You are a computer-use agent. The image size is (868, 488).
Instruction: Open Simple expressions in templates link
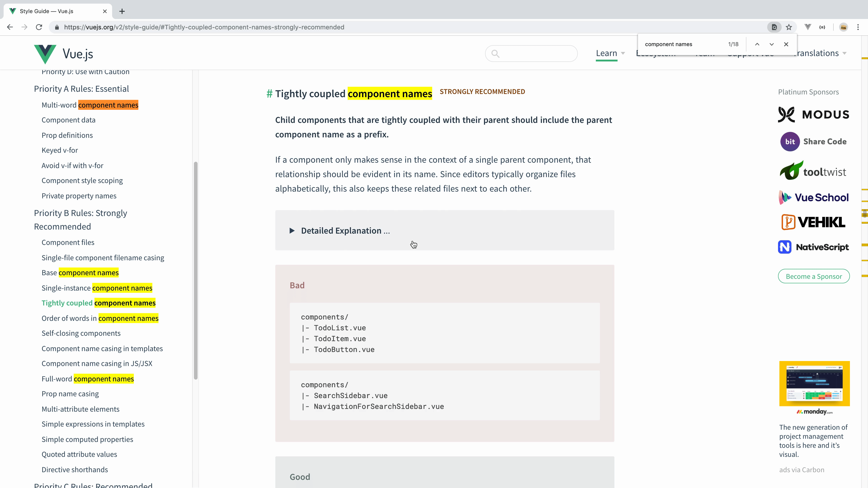pos(93,424)
